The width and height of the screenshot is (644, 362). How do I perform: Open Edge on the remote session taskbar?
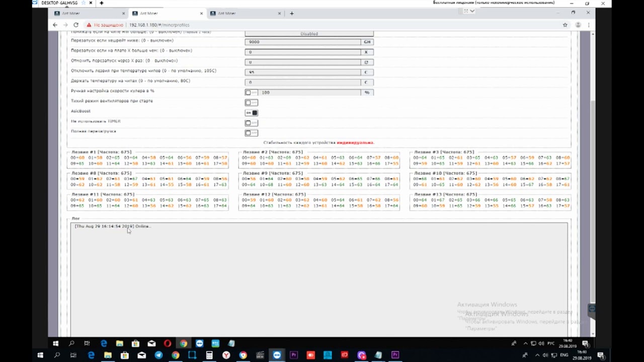104,343
